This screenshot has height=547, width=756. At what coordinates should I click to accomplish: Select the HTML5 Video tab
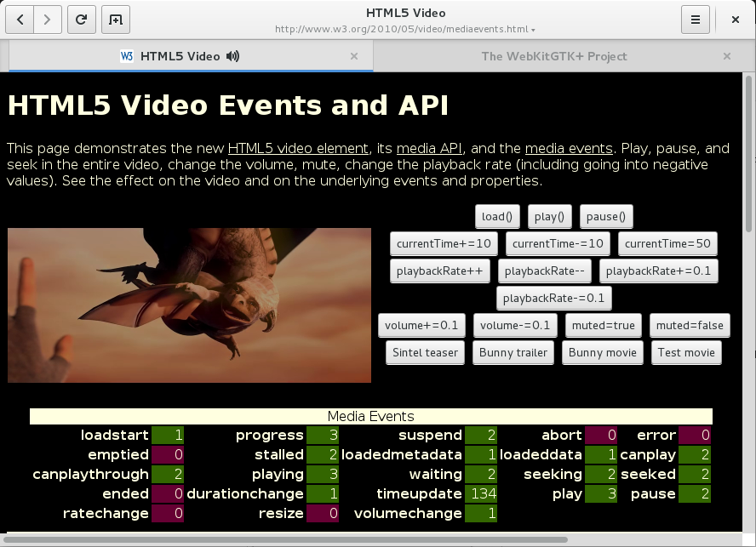pyautogui.click(x=191, y=56)
